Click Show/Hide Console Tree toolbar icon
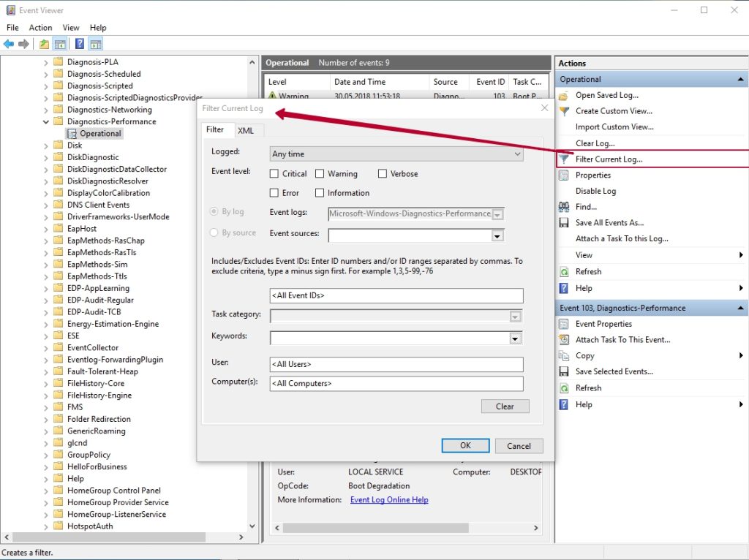 coord(60,44)
